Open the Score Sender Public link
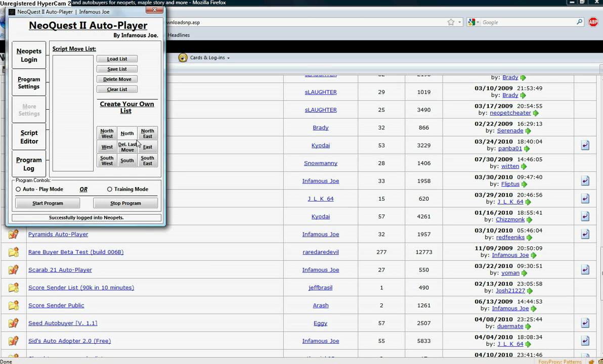The width and height of the screenshot is (603, 364). click(x=56, y=305)
